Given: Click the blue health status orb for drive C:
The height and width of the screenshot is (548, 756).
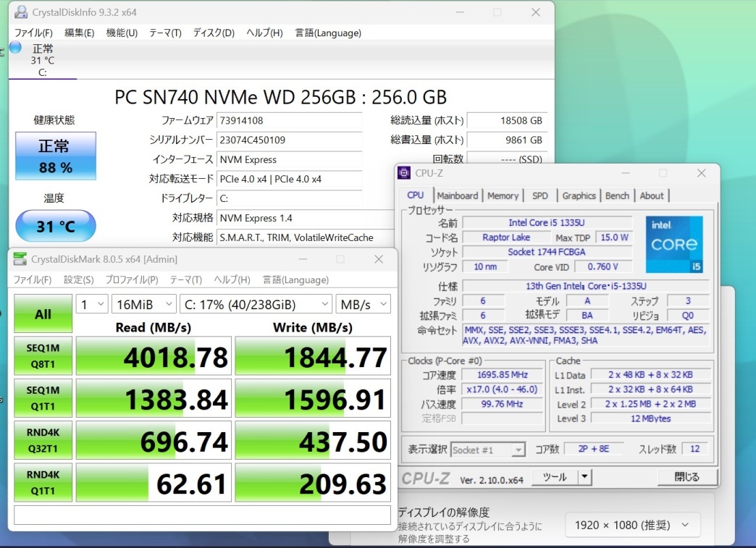Looking at the screenshot, I should point(15,47).
